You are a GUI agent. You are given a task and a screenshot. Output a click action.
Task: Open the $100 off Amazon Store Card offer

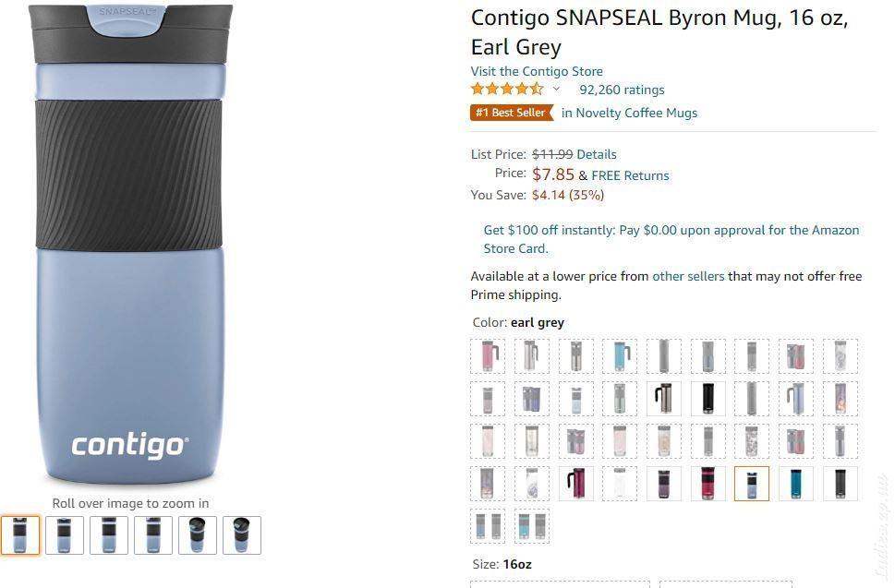tap(671, 239)
